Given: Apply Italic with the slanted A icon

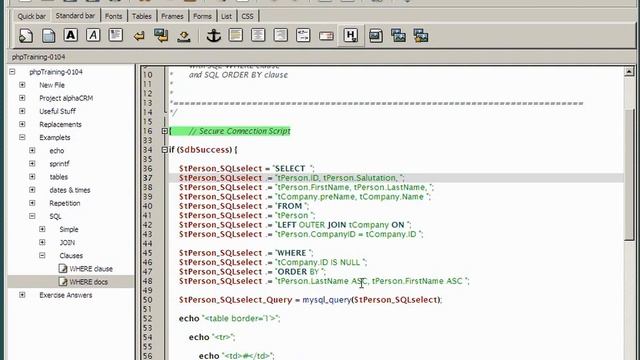Looking at the screenshot, I should 93,35.
